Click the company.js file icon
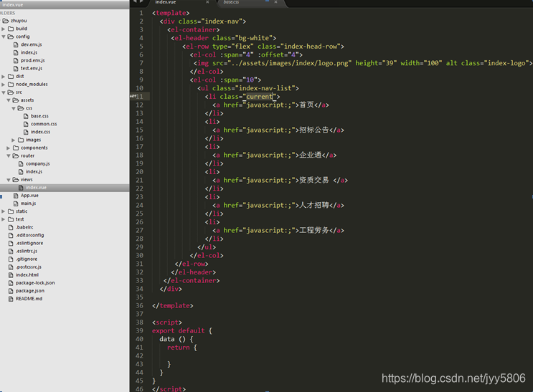 point(21,163)
